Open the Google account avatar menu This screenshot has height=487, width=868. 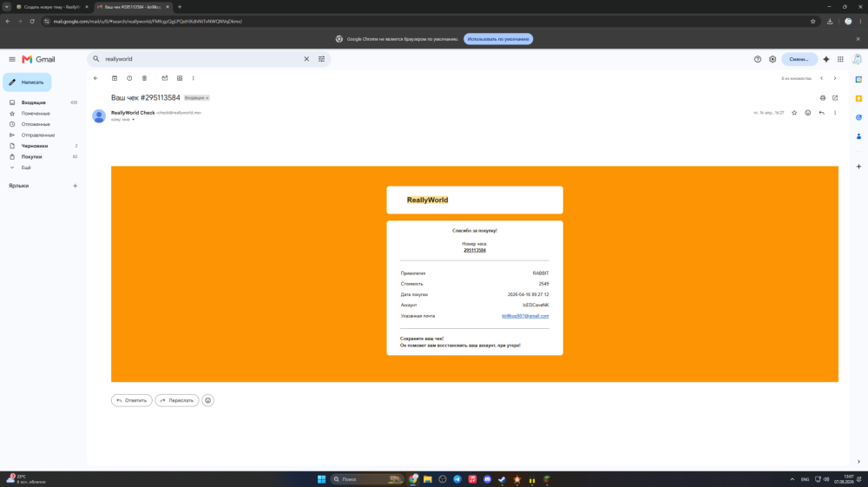point(857,59)
